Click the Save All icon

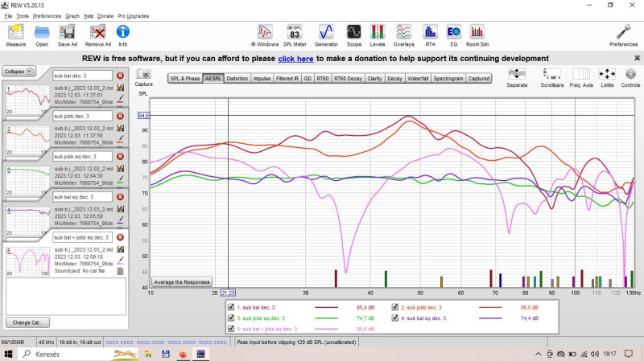(68, 35)
